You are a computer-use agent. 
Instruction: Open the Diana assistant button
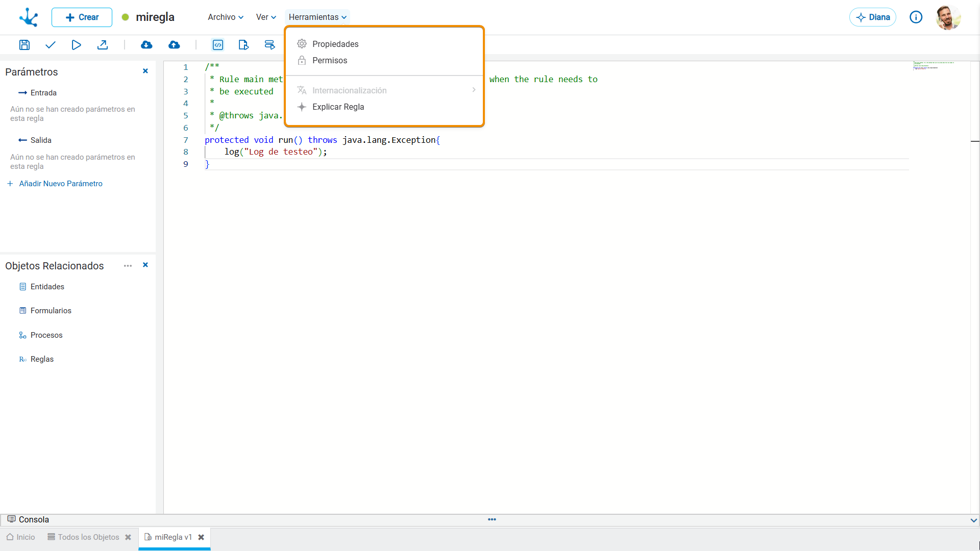(x=873, y=17)
